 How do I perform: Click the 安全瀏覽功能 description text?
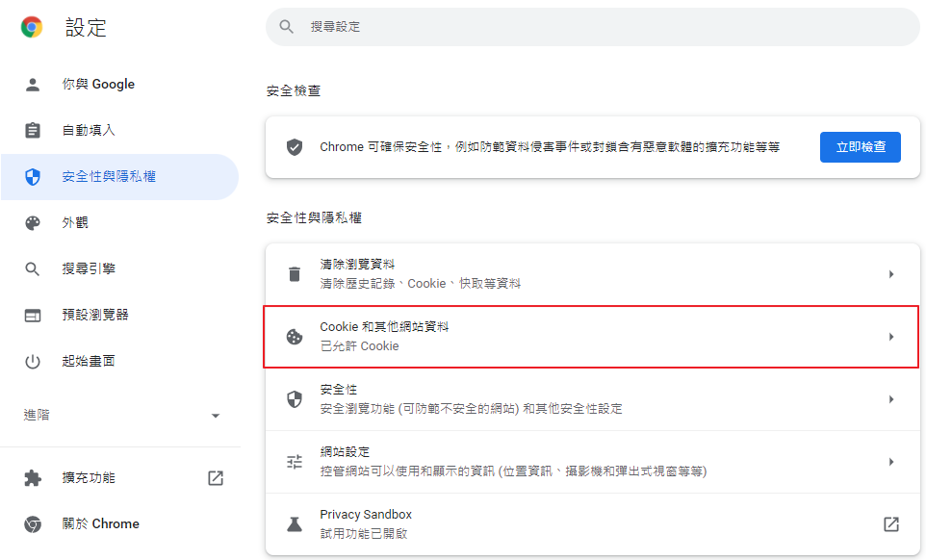click(472, 409)
